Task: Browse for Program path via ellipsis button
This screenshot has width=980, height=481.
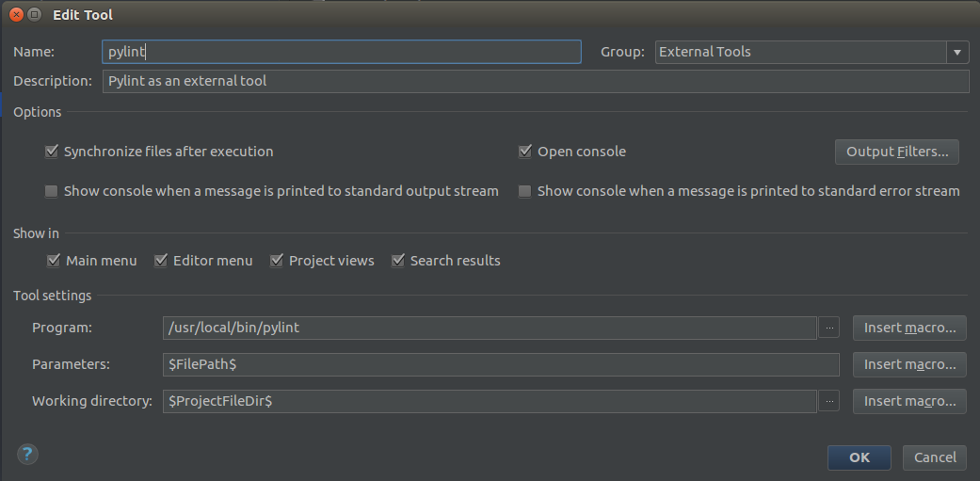Action: point(828,328)
